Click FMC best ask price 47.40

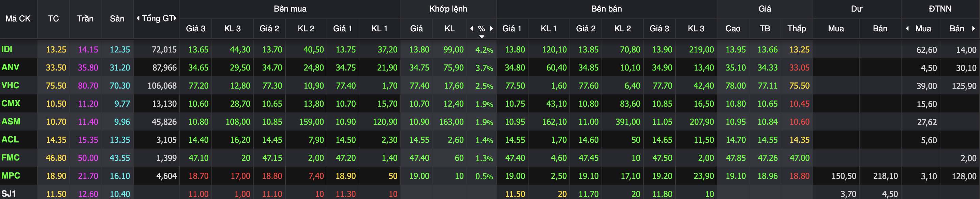click(x=515, y=158)
